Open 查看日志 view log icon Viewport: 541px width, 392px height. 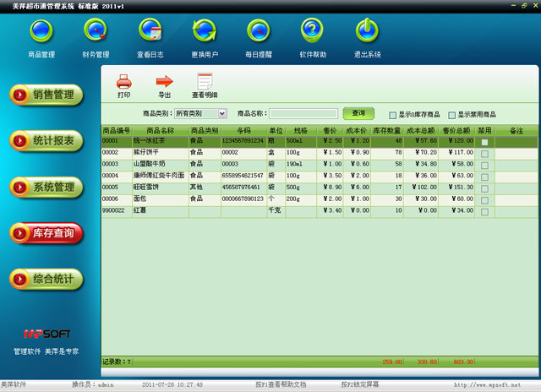click(150, 31)
